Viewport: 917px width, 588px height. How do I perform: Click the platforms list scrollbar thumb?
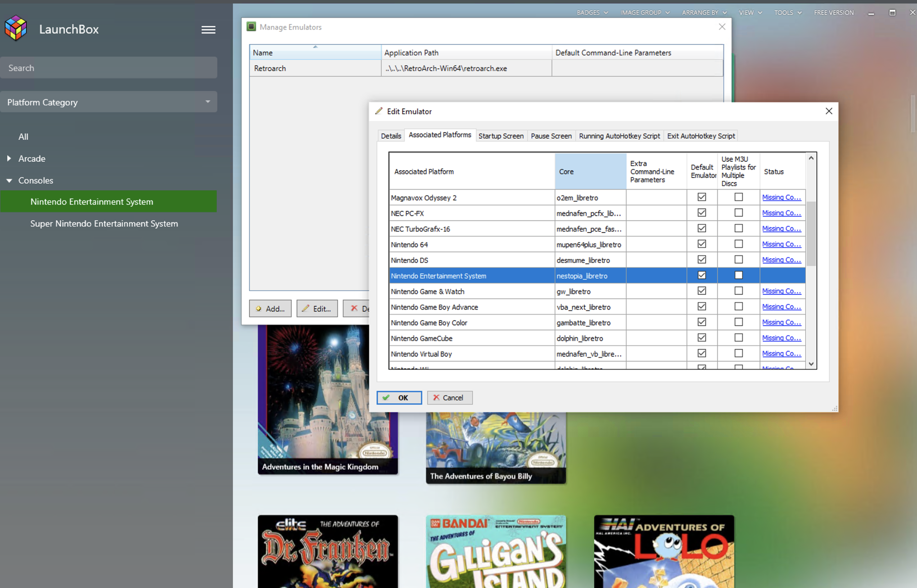click(x=811, y=233)
